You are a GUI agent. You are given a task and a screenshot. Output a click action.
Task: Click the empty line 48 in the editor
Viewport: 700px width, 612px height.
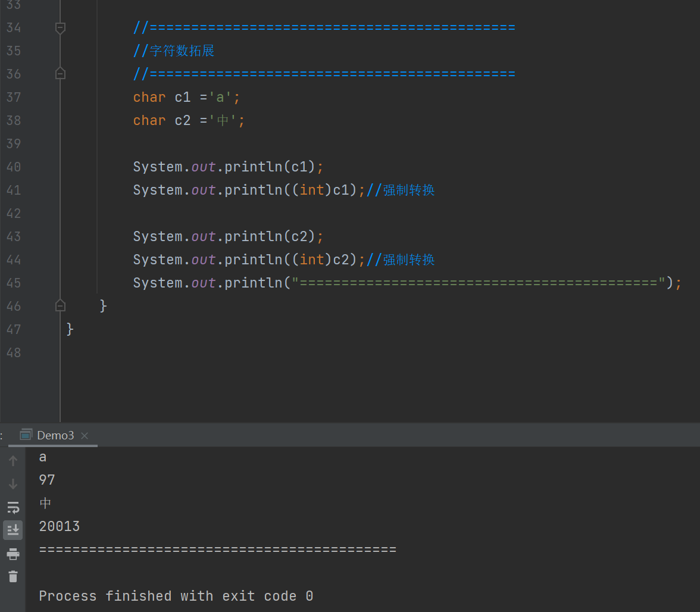pyautogui.click(x=298, y=352)
